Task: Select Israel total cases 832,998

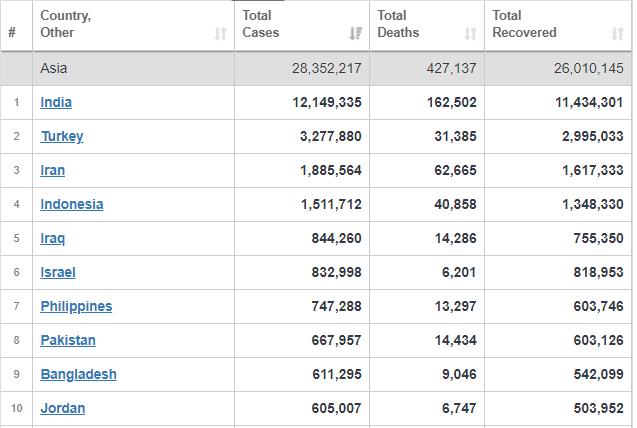Action: pyautogui.click(x=336, y=272)
